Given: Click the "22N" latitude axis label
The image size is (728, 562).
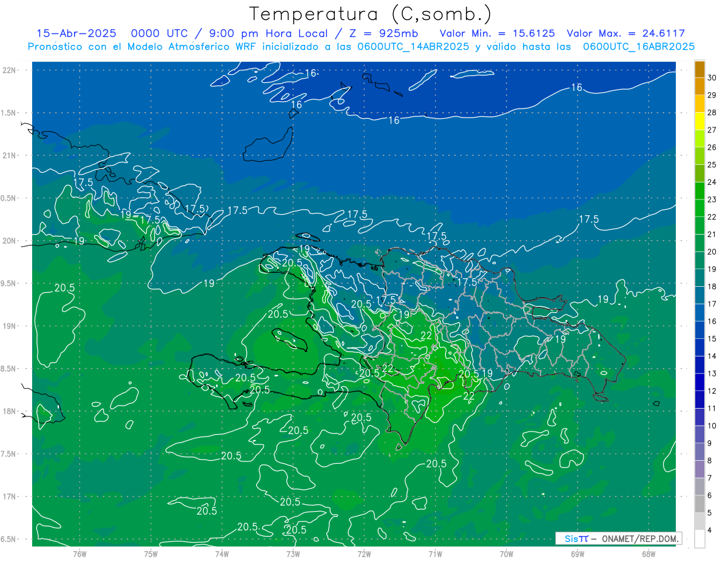Looking at the screenshot, I should 10,70.
